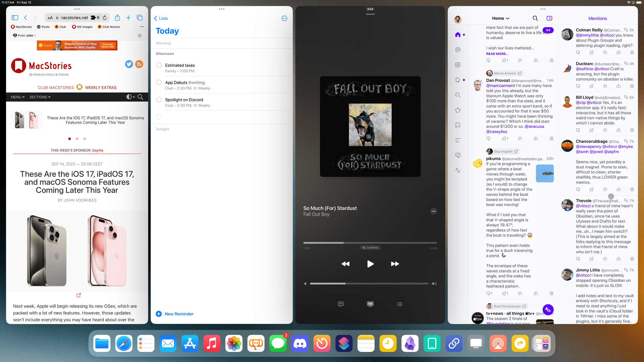Open Posts favorite bookmark
This screenshot has height=362, width=644.
[43, 27]
